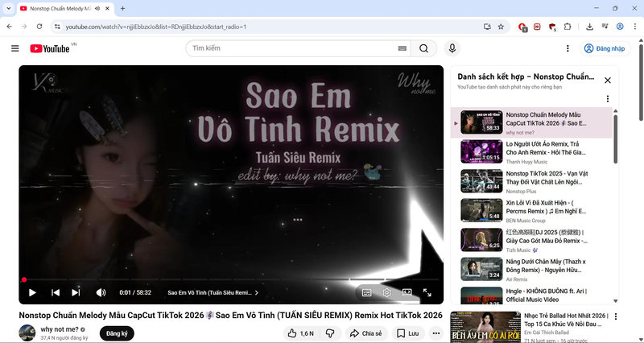Skip to the next video
Screen dimensions: 644x343
[x=76, y=292]
